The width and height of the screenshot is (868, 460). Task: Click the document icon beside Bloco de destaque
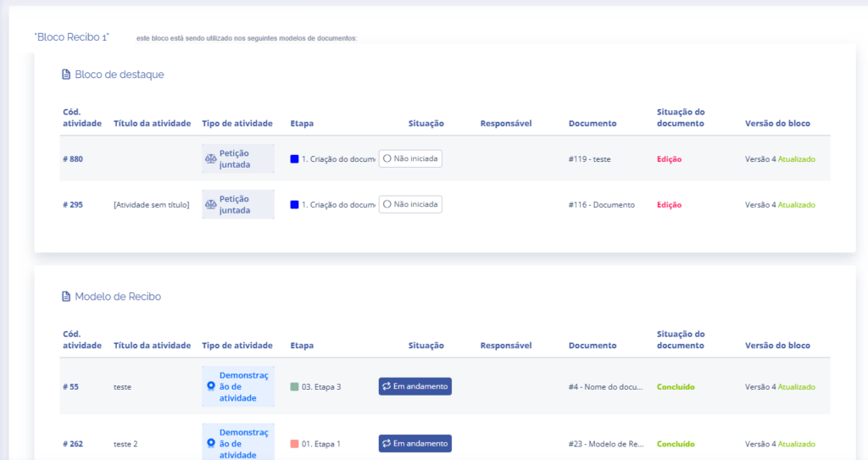(66, 75)
